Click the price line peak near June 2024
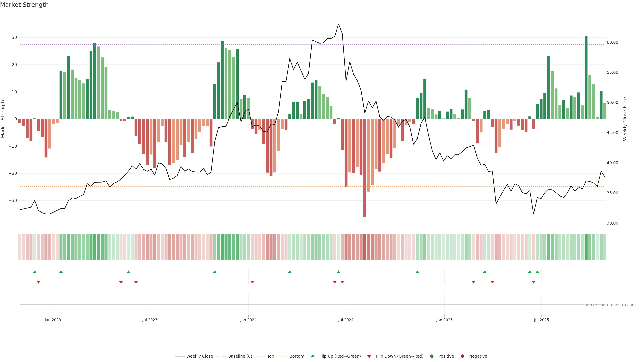The width and height of the screenshot is (644, 362). pos(338,24)
